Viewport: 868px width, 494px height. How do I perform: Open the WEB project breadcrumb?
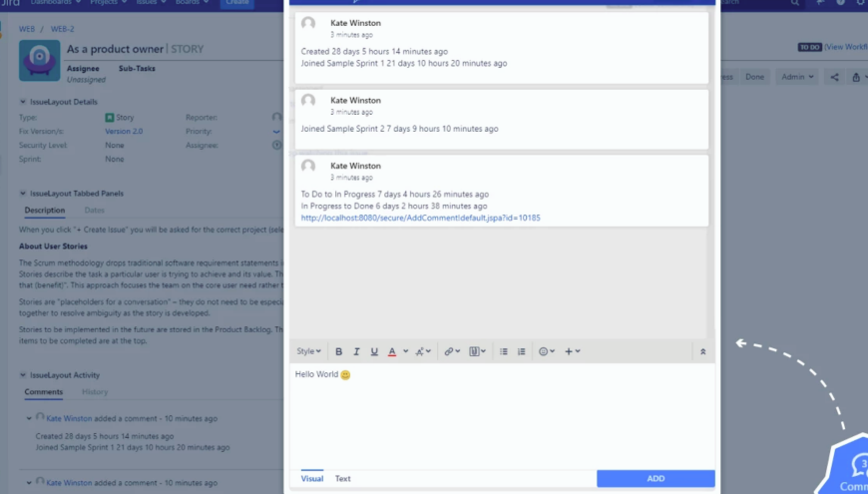point(27,29)
